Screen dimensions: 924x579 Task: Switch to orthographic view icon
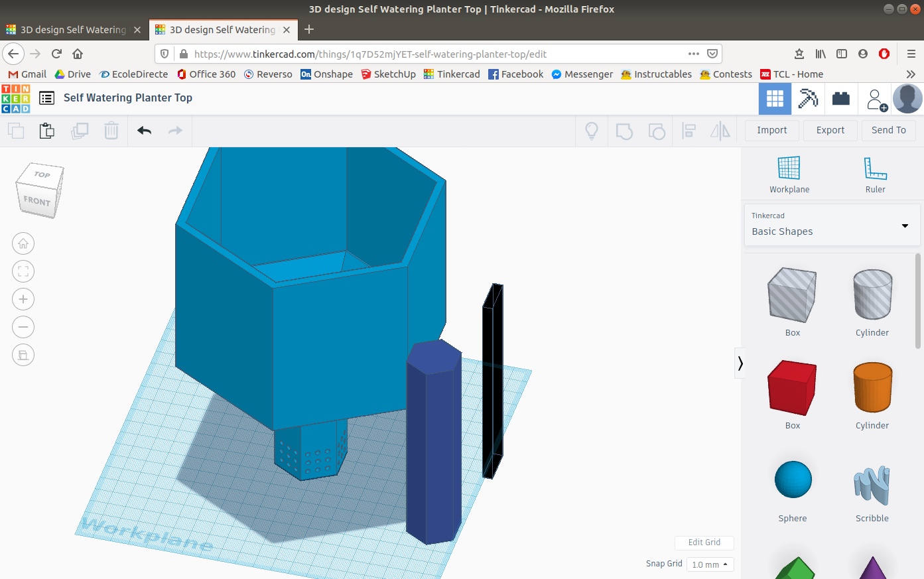23,355
